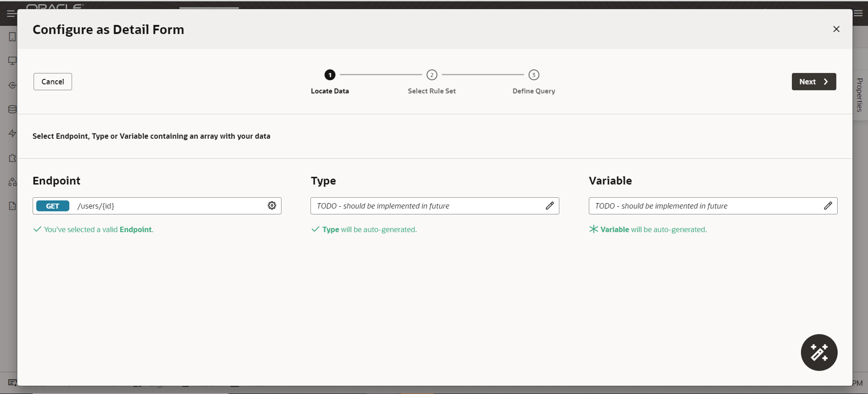
Task: Toggle the top-left hamburger navigation menu
Action: click(x=11, y=13)
